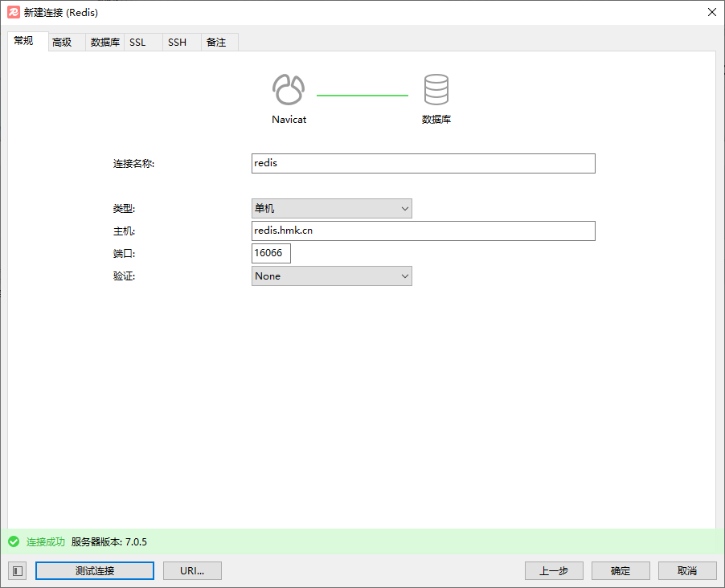Cancel with the 取消 button
725x588 pixels.
(687, 571)
